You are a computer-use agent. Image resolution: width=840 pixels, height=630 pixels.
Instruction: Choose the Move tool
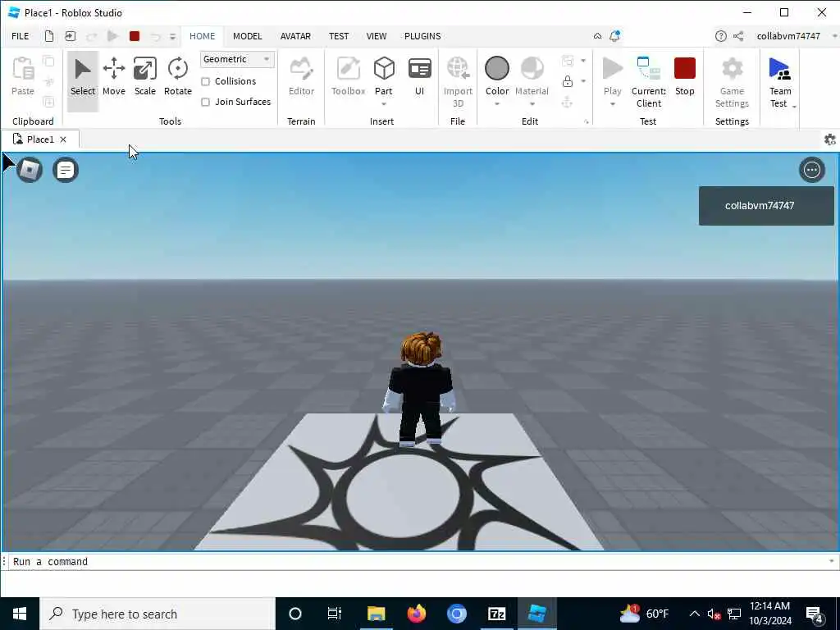point(113,78)
